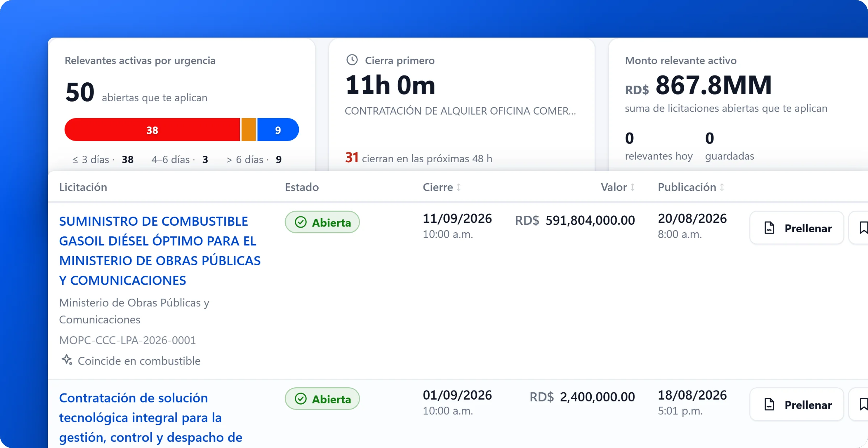
Task: Click the CONTRATACIÓN DE ALQUILER OFICINA COMER... text
Action: coord(460,111)
